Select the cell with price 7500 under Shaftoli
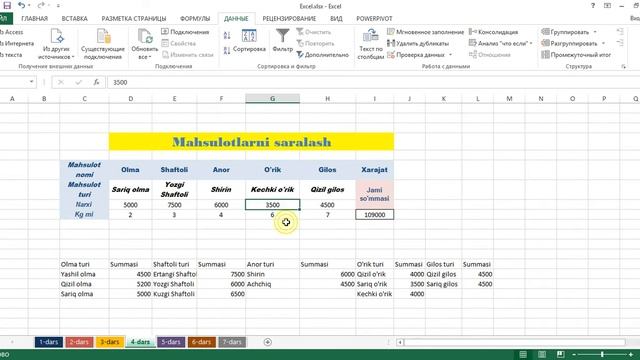The image size is (640, 360). pos(174,205)
